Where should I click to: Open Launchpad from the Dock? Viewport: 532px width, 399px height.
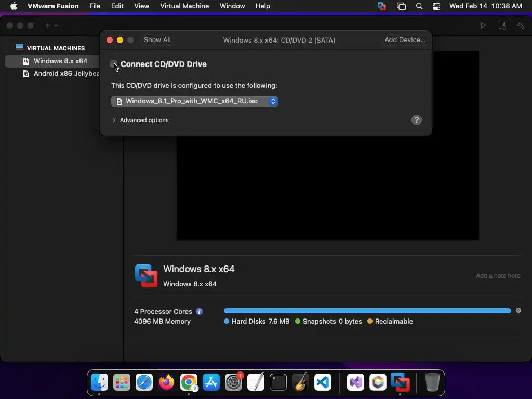click(122, 382)
